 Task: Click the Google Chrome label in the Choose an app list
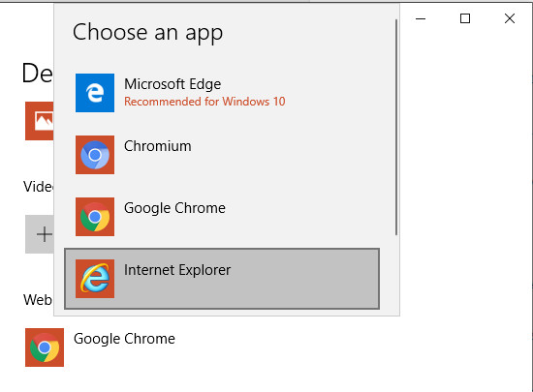click(174, 208)
